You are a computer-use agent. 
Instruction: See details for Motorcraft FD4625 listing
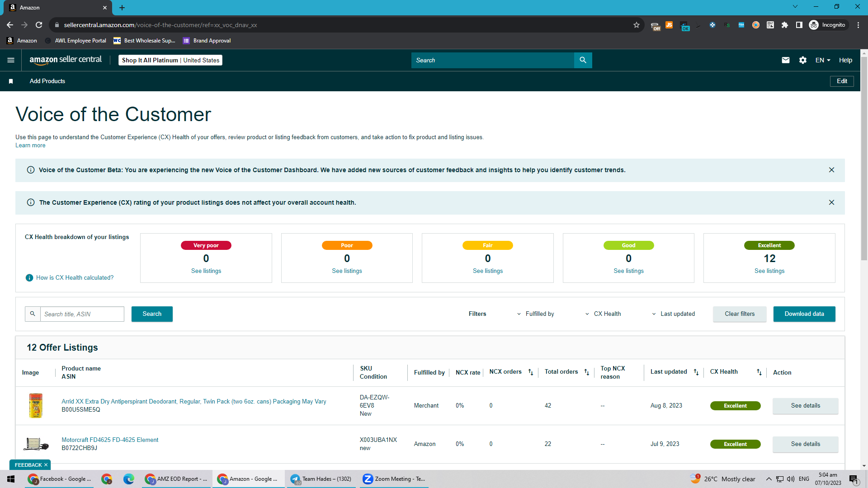point(806,444)
